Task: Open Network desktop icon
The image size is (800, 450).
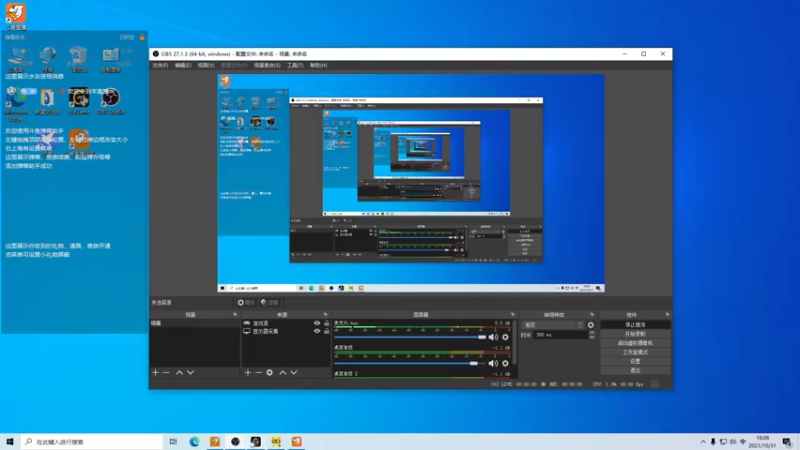Action: pyautogui.click(x=47, y=59)
